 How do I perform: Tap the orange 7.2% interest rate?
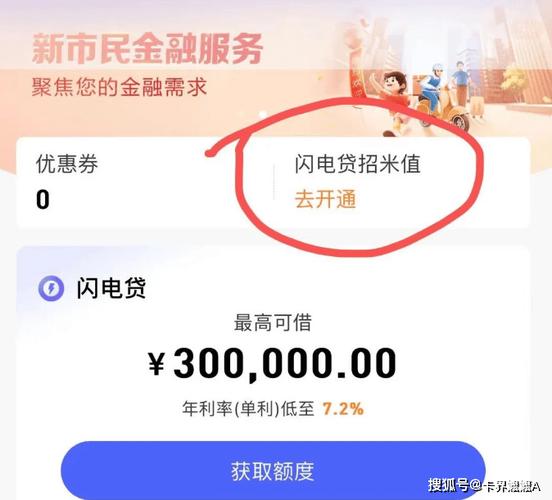(343, 409)
